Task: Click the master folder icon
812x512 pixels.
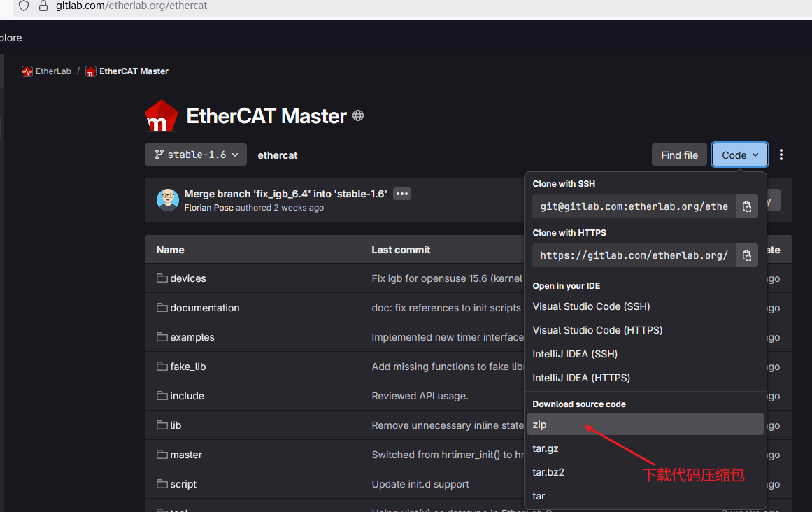Action: (162, 455)
